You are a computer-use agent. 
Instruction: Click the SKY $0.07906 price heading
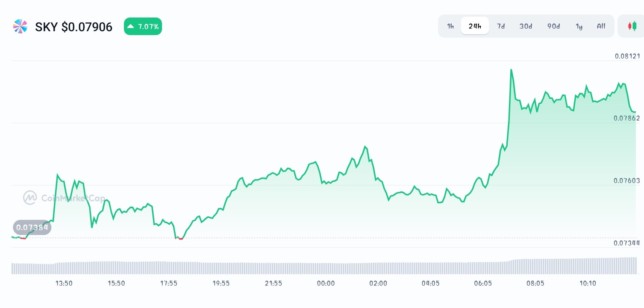74,27
